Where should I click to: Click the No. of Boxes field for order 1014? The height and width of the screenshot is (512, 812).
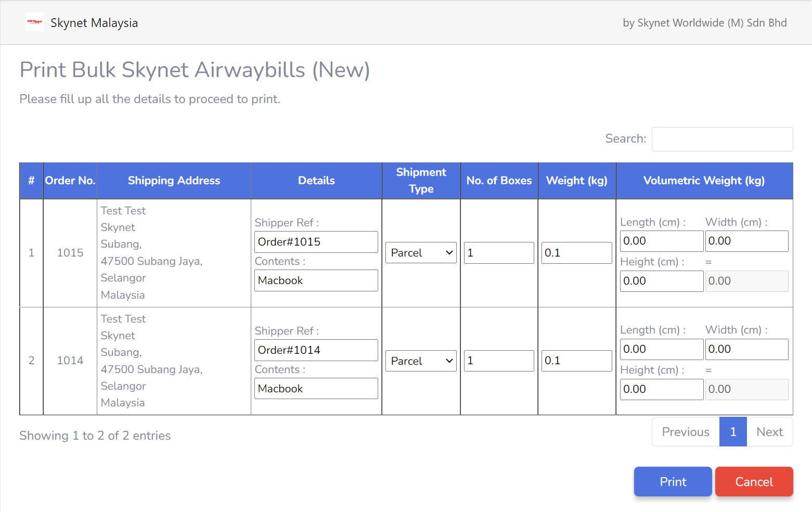[498, 361]
